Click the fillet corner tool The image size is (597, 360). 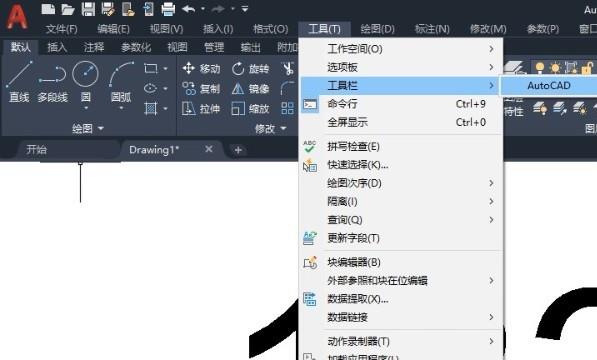tap(288, 88)
